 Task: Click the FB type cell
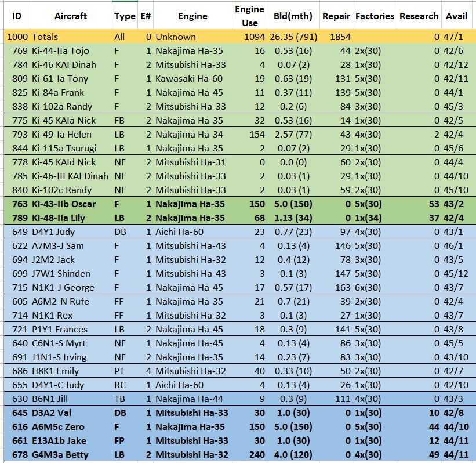(125, 121)
